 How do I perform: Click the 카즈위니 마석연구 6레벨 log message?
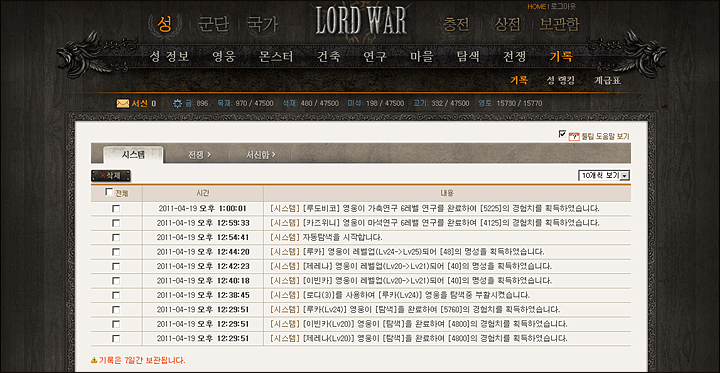(435, 223)
